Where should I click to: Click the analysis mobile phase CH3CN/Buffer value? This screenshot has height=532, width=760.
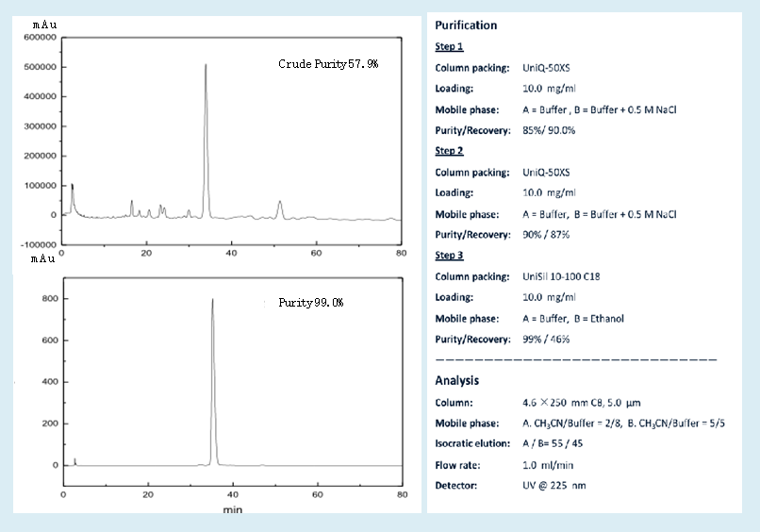623,424
